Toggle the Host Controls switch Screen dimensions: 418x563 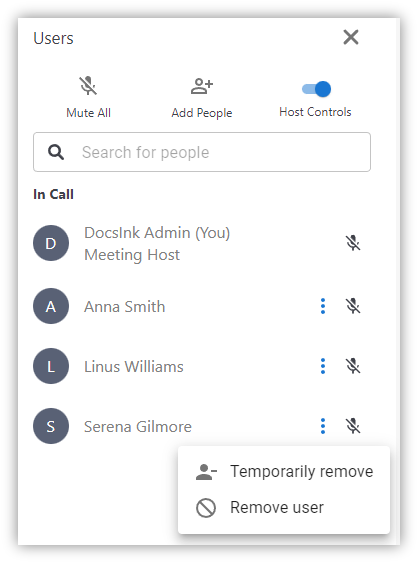click(x=316, y=89)
